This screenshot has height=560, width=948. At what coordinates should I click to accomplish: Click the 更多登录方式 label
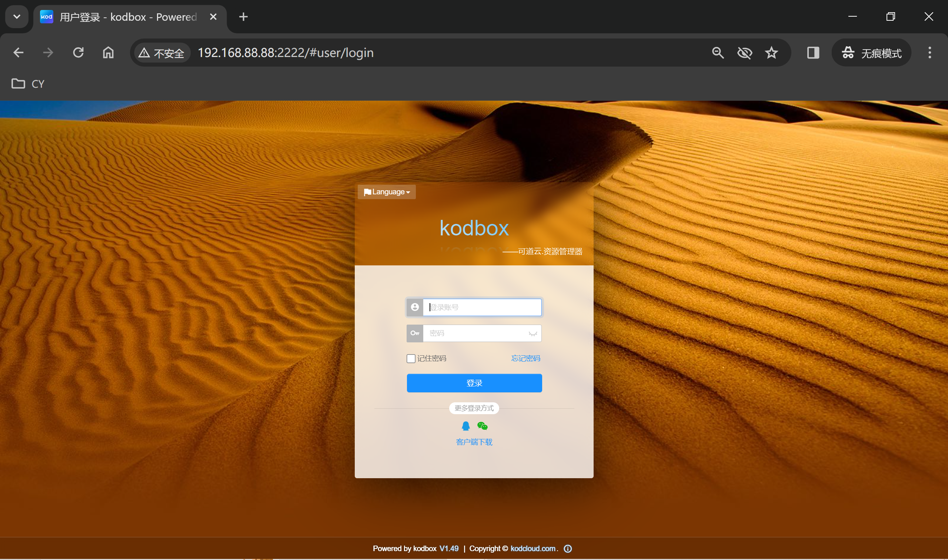tap(474, 408)
